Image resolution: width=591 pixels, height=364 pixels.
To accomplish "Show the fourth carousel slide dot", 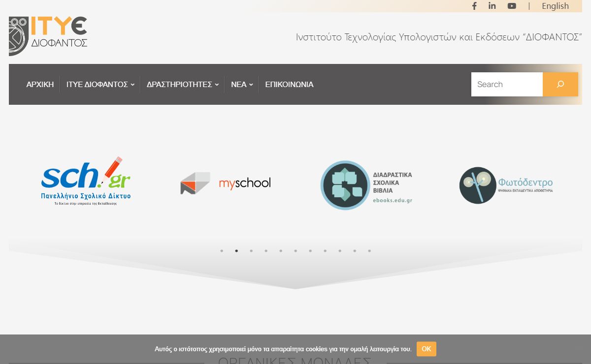I will pos(266,251).
